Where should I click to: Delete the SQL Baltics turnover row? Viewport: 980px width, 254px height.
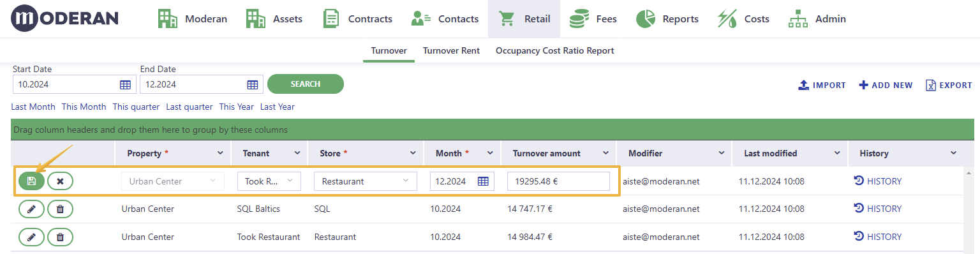click(x=60, y=209)
